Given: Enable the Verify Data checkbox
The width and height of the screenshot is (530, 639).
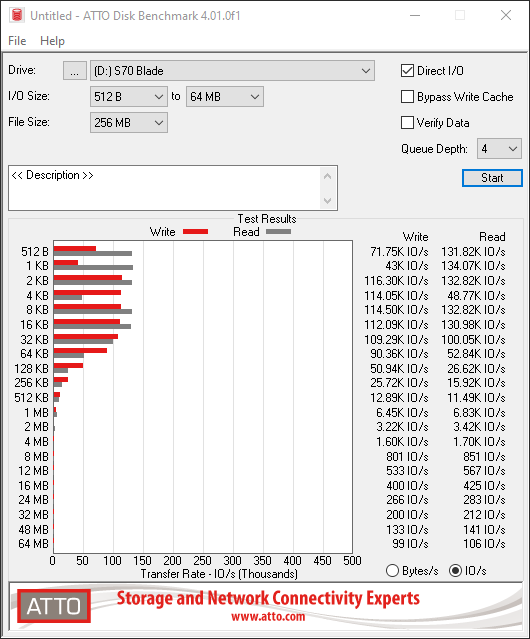Looking at the screenshot, I should 407,123.
